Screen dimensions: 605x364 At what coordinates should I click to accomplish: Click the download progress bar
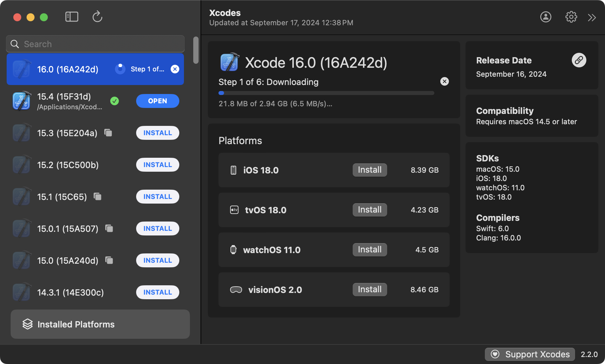pyautogui.click(x=326, y=93)
